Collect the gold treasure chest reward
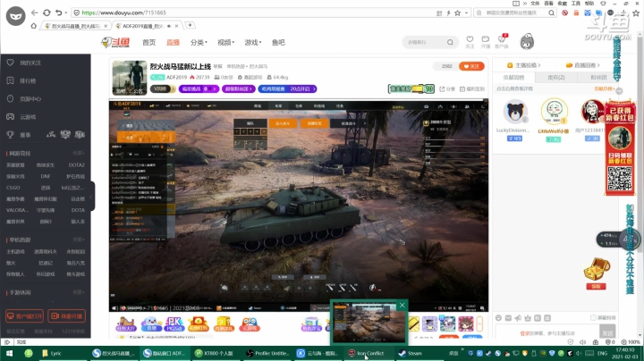This screenshot has height=361, width=644. [597, 270]
